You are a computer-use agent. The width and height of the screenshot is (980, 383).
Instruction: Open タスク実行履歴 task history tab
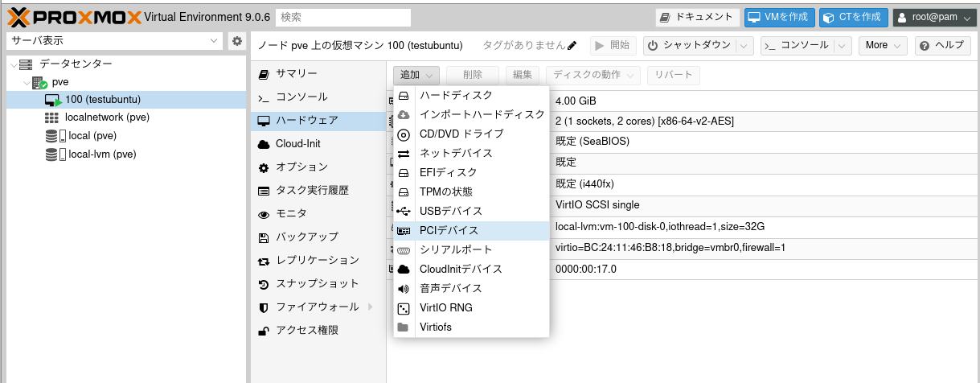tap(318, 191)
